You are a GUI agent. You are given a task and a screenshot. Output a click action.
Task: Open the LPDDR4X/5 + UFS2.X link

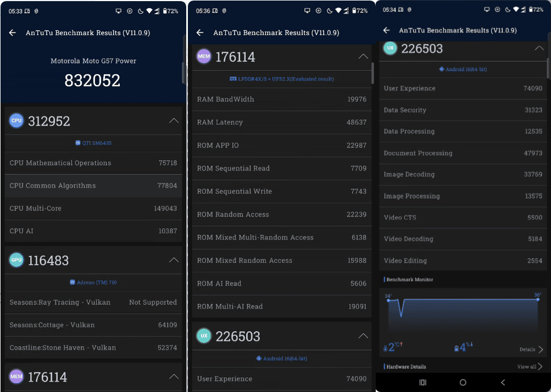(282, 79)
